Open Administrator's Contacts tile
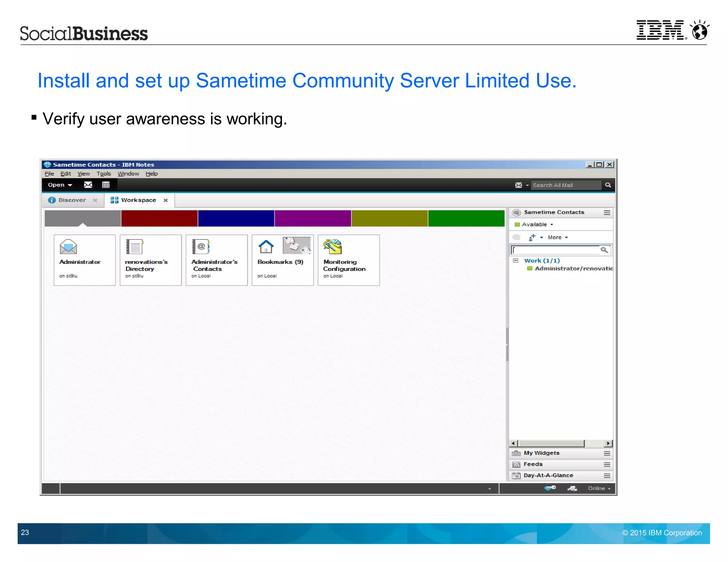Screen dimensions: 728x562 pos(217,260)
